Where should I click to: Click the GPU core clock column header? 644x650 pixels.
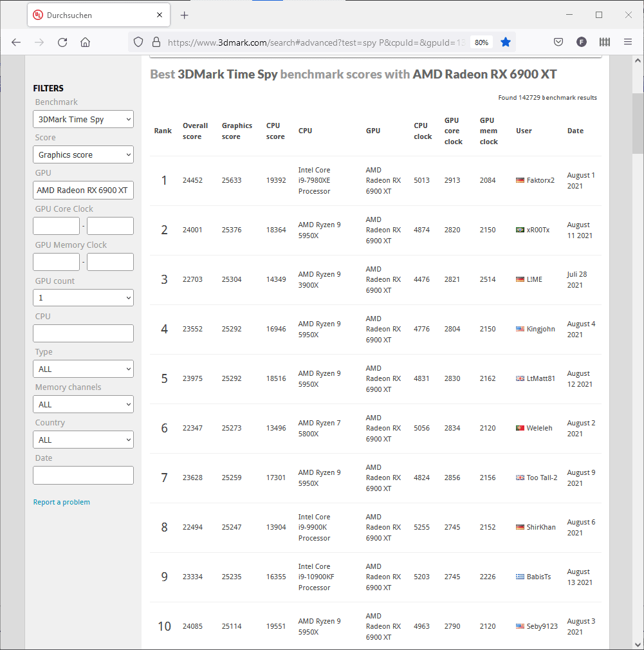pyautogui.click(x=454, y=131)
